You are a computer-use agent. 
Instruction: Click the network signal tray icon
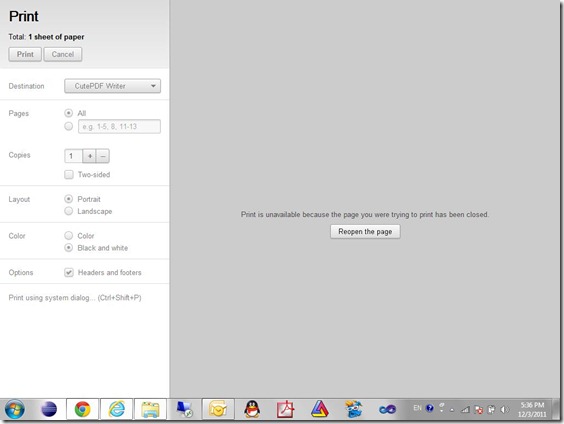point(465,409)
